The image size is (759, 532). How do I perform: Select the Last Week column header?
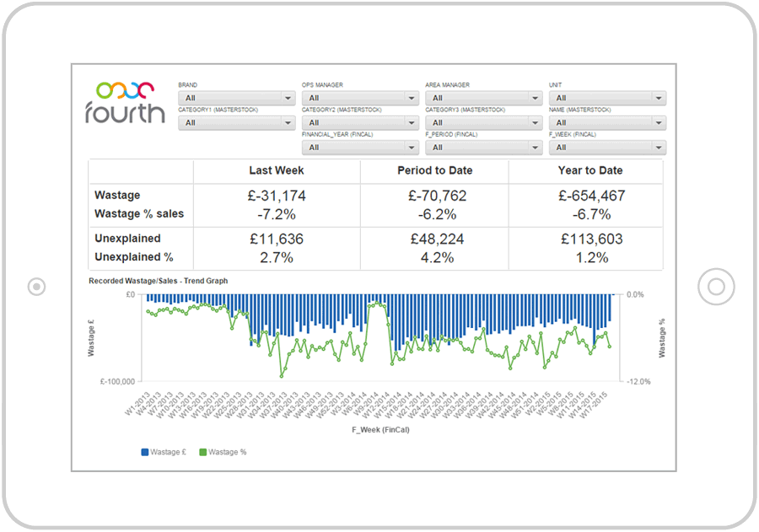point(277,171)
